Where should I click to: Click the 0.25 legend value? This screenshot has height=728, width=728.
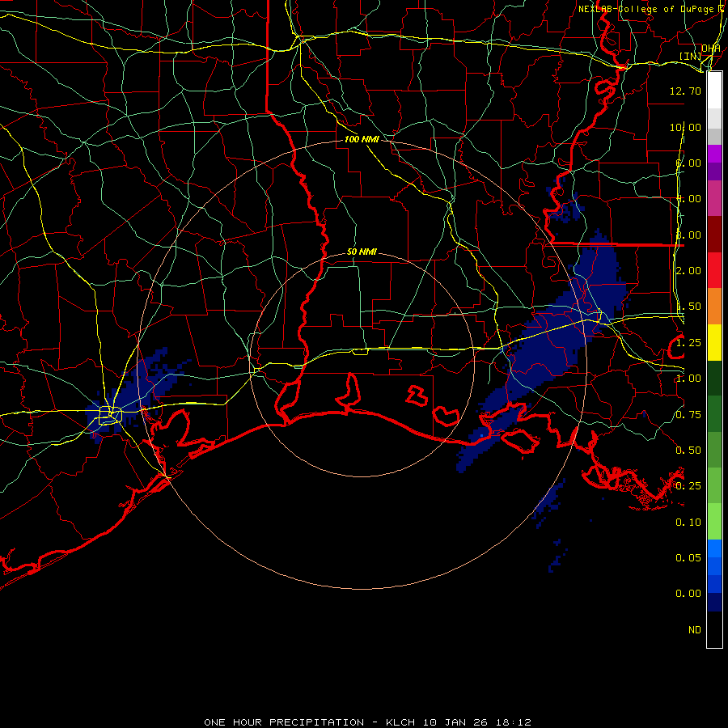tap(688, 486)
